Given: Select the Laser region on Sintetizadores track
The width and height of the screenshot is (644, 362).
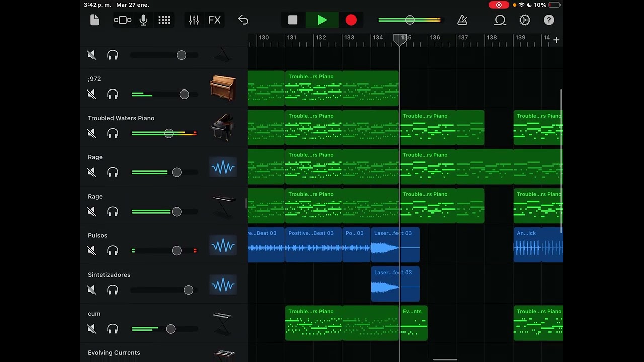Looking at the screenshot, I should point(395,284).
